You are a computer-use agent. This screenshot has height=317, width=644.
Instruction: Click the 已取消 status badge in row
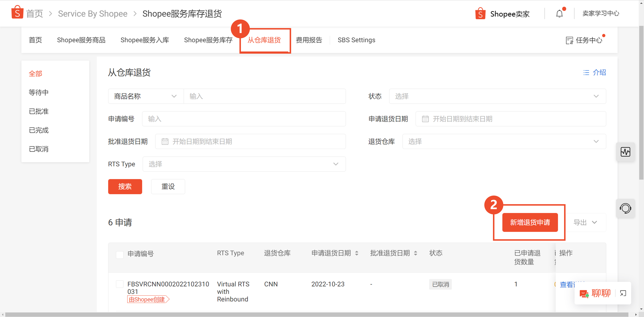(x=440, y=284)
